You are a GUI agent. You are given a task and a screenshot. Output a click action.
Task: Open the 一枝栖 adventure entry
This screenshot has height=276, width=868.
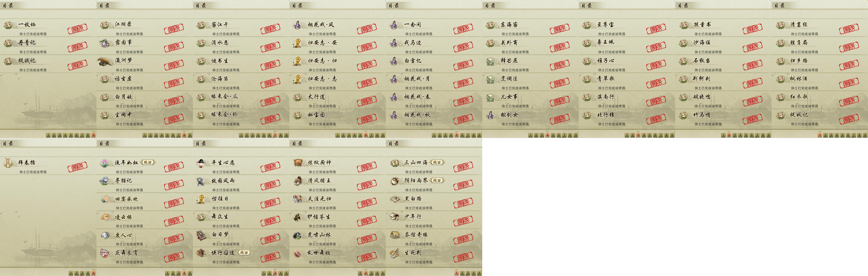(x=48, y=28)
